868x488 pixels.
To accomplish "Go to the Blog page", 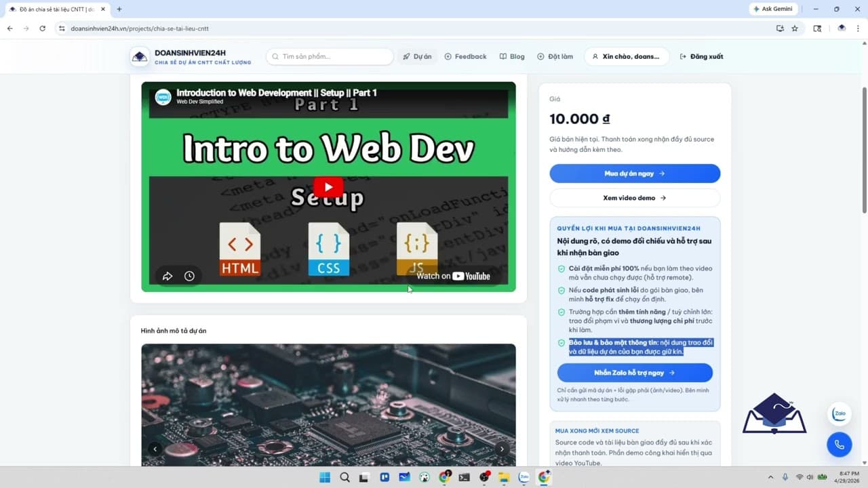I will point(512,56).
